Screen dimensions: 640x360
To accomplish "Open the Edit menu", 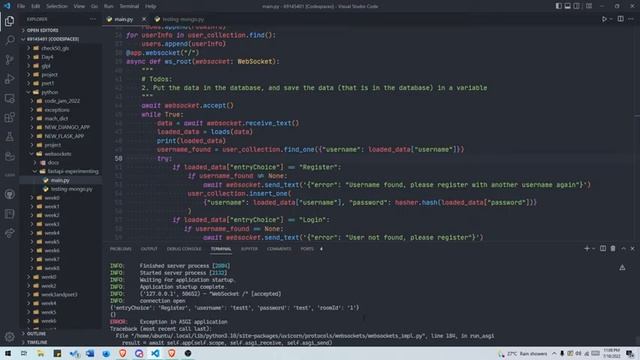I will click(x=36, y=6).
